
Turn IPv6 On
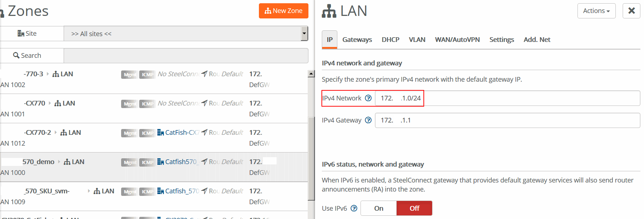pyautogui.click(x=379, y=208)
